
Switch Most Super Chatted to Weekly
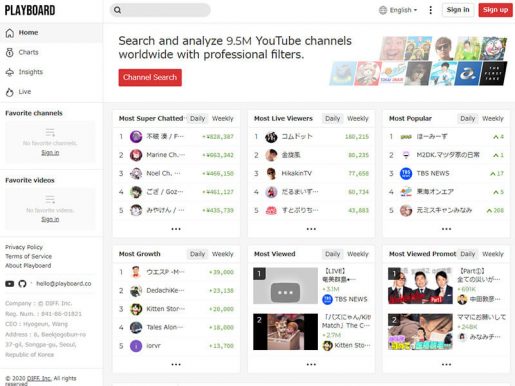(x=223, y=119)
